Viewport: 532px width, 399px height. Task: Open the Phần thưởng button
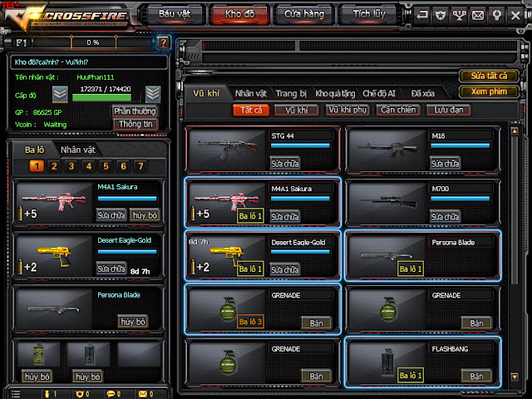(135, 111)
